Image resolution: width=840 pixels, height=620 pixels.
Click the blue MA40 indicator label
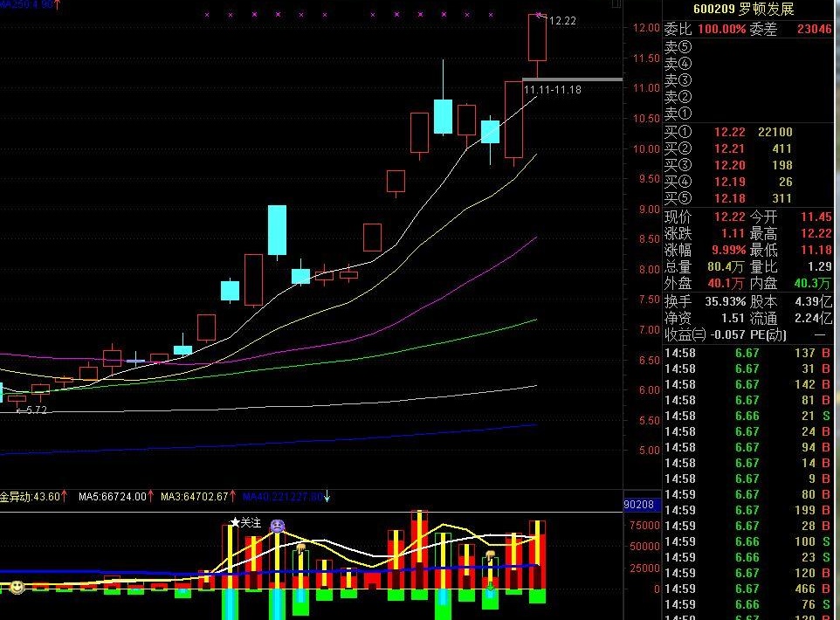click(283, 497)
